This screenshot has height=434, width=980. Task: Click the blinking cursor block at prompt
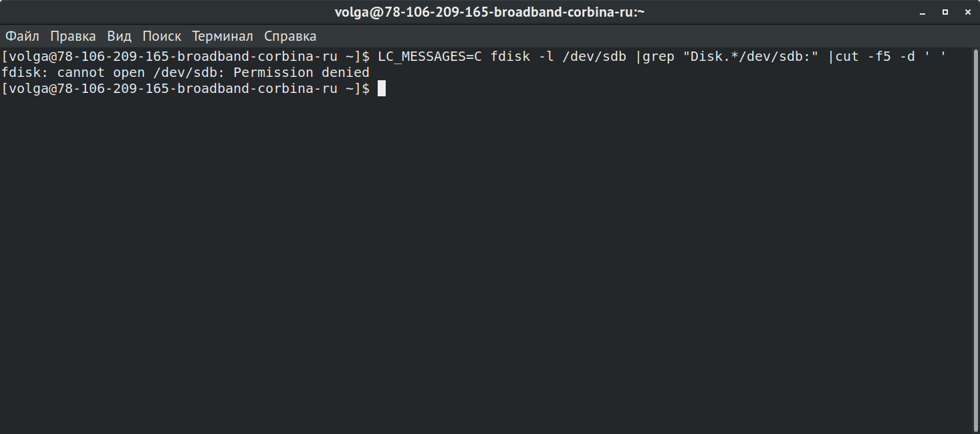coord(382,88)
